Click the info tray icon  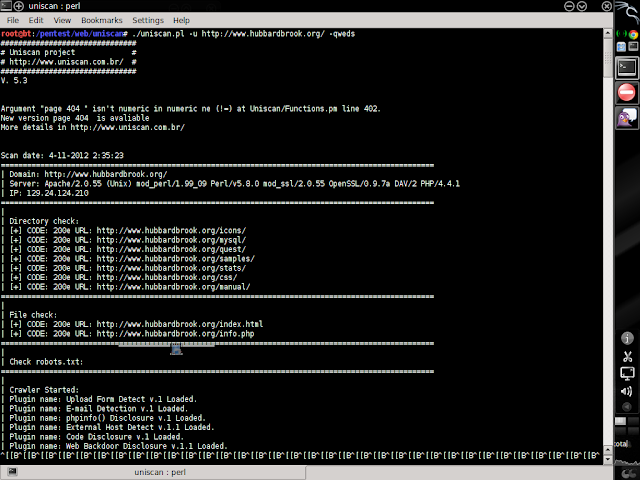[x=627, y=338]
